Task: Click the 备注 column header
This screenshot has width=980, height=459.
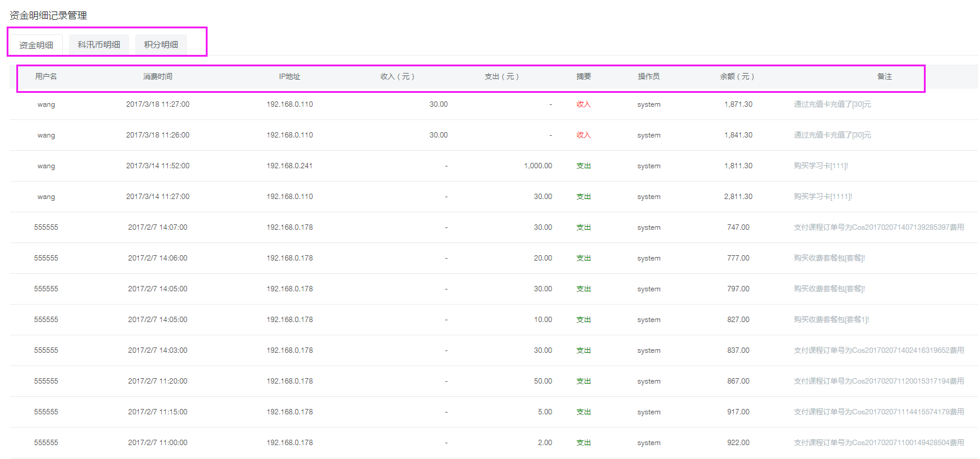Action: (x=884, y=77)
